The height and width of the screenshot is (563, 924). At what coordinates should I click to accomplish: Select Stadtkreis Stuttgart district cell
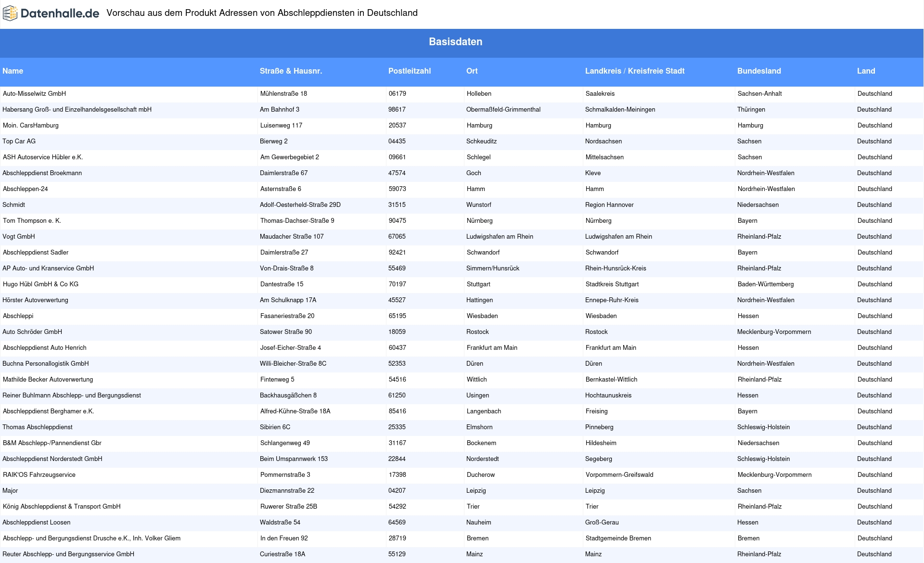[x=612, y=284]
